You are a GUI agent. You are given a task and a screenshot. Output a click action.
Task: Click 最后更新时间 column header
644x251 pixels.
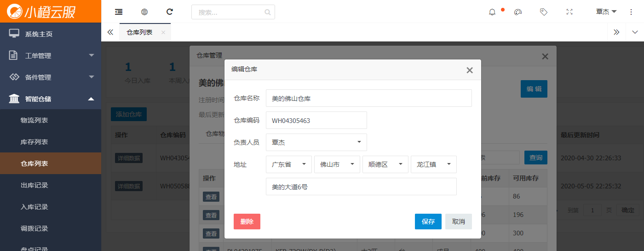[x=580, y=135]
